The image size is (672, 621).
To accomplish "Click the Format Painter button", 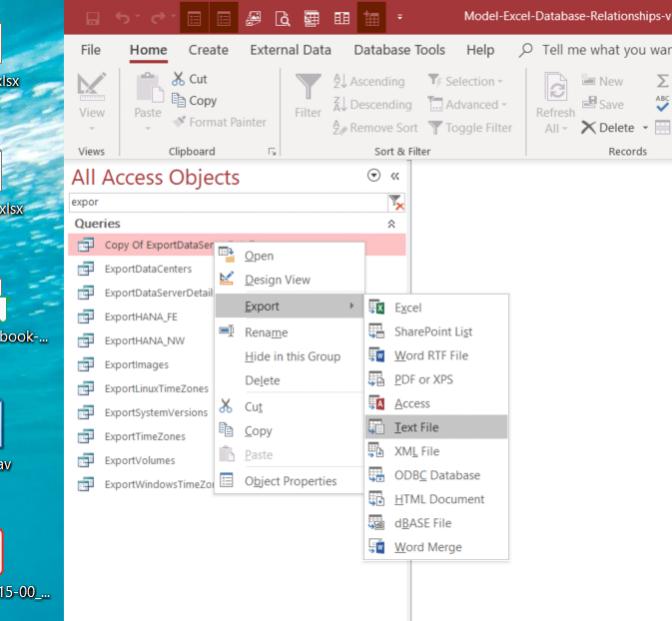I will [x=220, y=123].
